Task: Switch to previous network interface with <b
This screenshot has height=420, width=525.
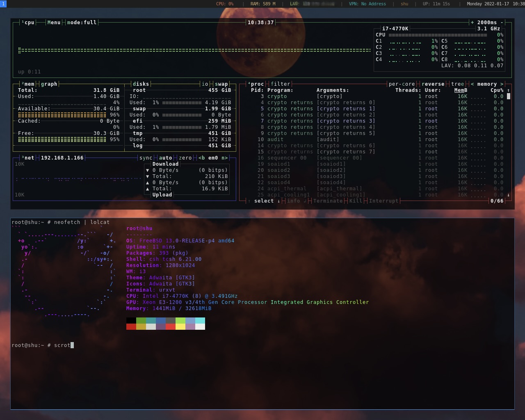Action: 201,158
